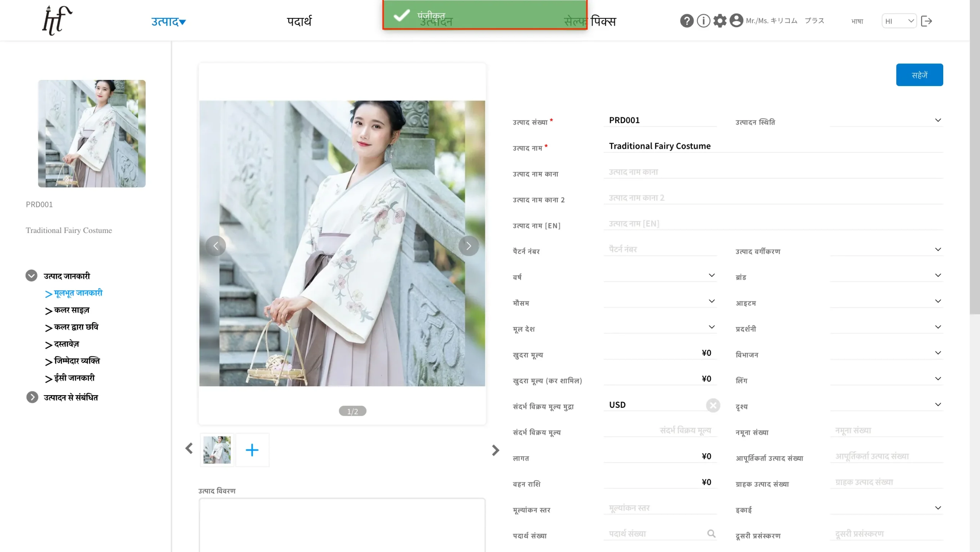The image size is (980, 552).
Task: Open the उत्पादन स्थिति dropdown
Action: pyautogui.click(x=886, y=120)
